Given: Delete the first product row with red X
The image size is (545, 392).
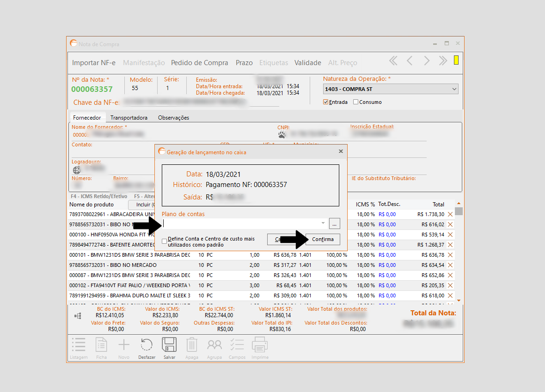Looking at the screenshot, I should pos(450,214).
